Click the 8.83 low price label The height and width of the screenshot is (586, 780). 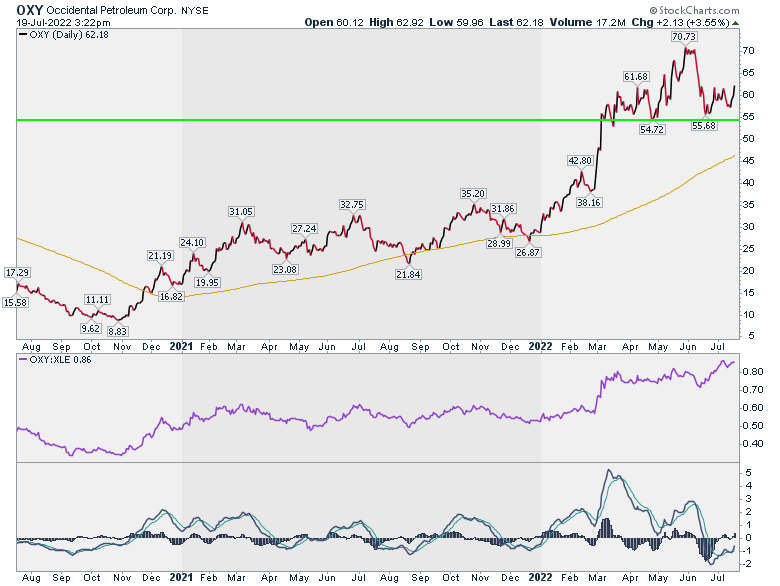[x=117, y=331]
